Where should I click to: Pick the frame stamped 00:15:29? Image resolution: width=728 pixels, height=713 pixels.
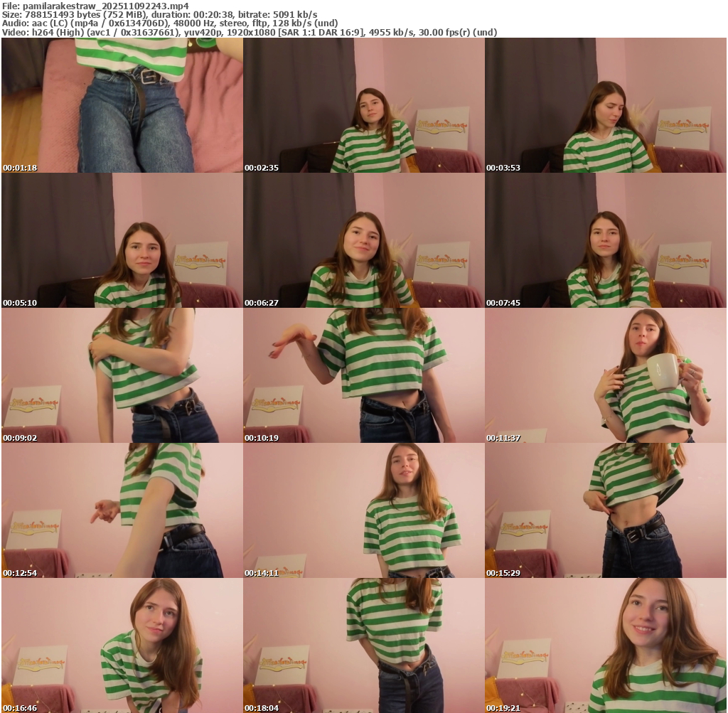605,510
